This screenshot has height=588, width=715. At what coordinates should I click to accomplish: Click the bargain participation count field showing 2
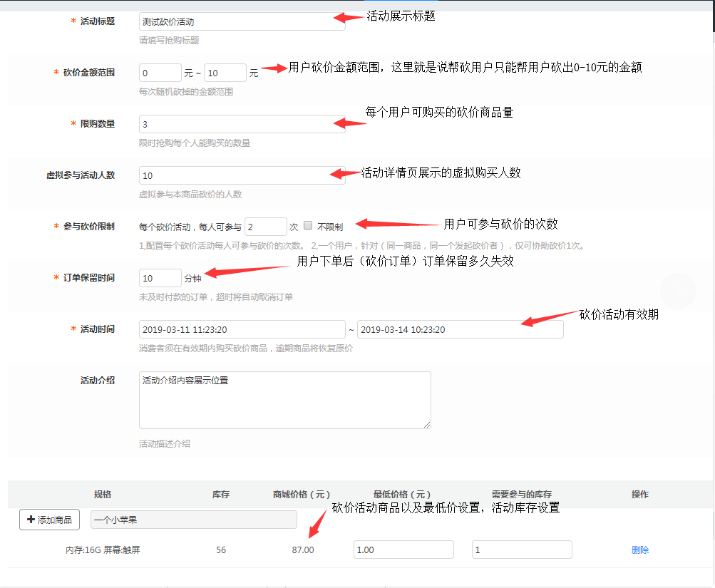(x=265, y=226)
